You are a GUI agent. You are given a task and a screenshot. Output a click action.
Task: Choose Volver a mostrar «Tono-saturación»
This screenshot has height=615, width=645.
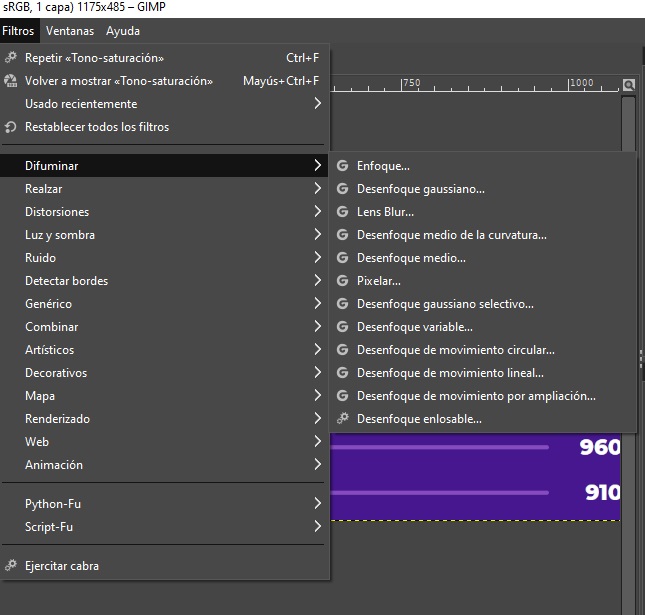[164, 81]
